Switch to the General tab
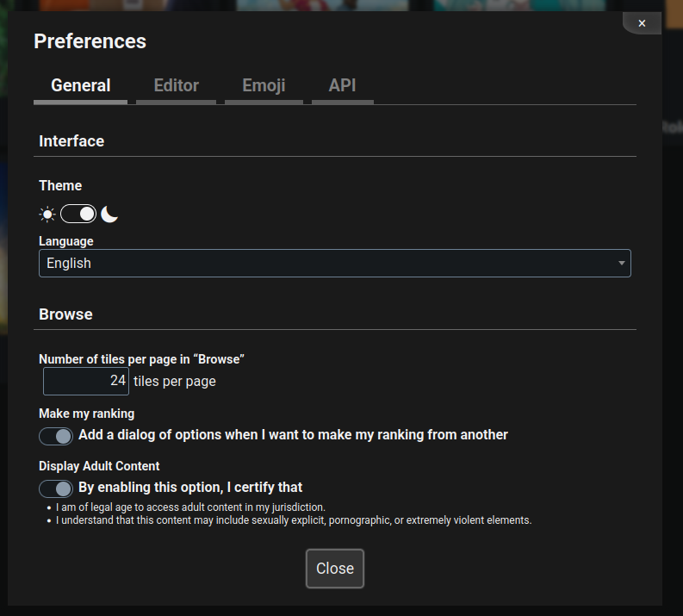 [x=81, y=85]
